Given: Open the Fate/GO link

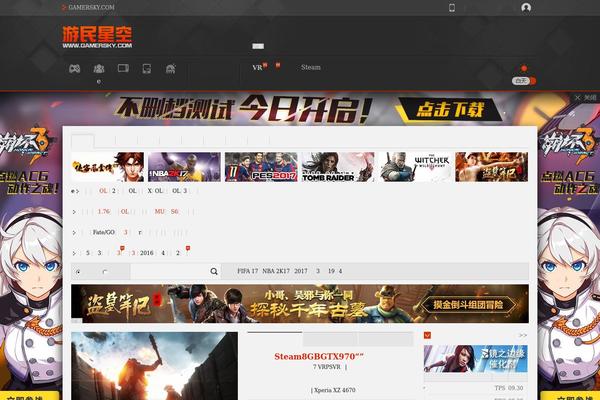Looking at the screenshot, I should (x=104, y=232).
